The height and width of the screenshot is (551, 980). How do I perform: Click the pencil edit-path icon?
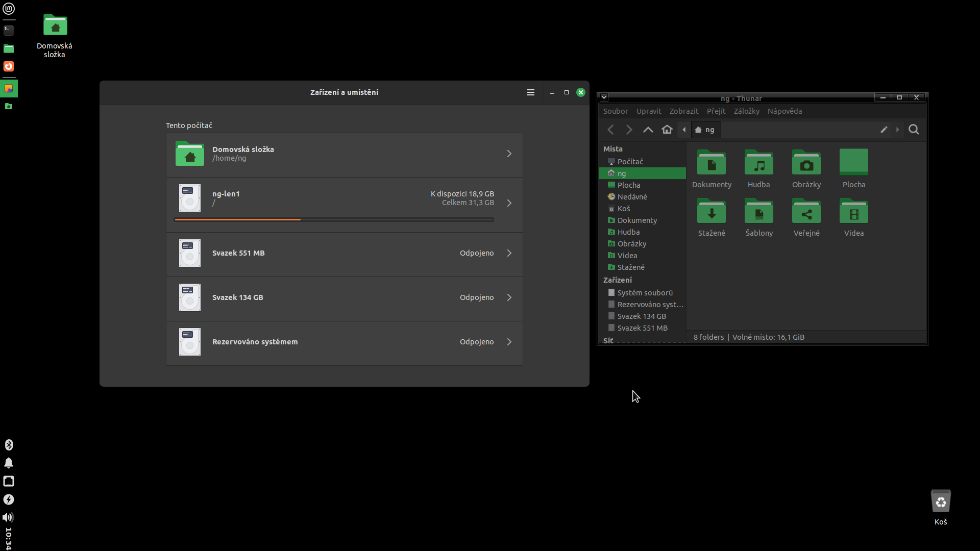coord(884,130)
